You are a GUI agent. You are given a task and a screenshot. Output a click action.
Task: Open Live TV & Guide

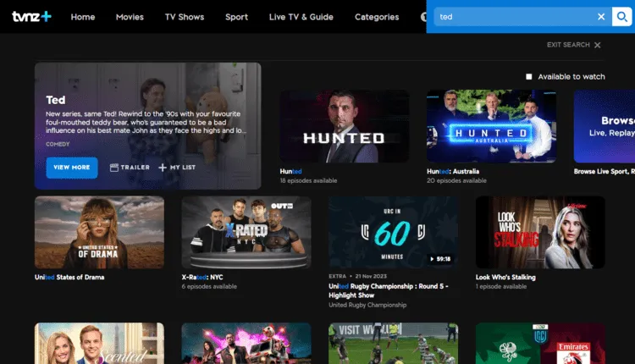(x=301, y=17)
